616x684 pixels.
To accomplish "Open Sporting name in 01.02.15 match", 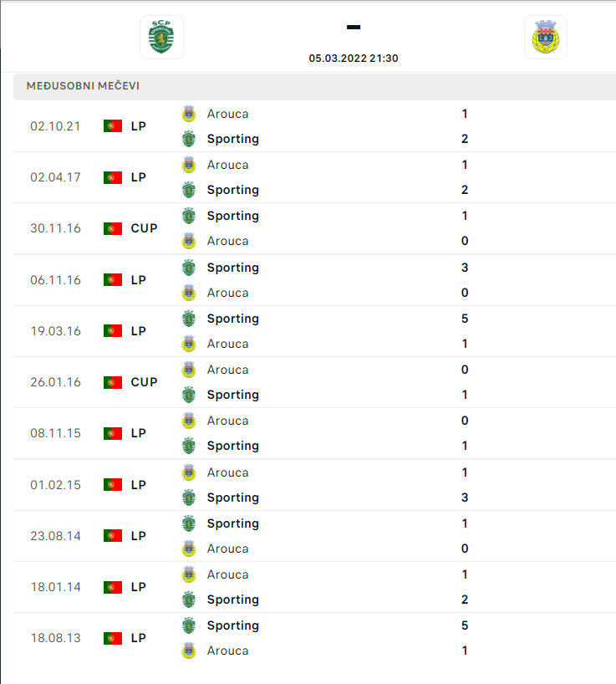I will 233,498.
